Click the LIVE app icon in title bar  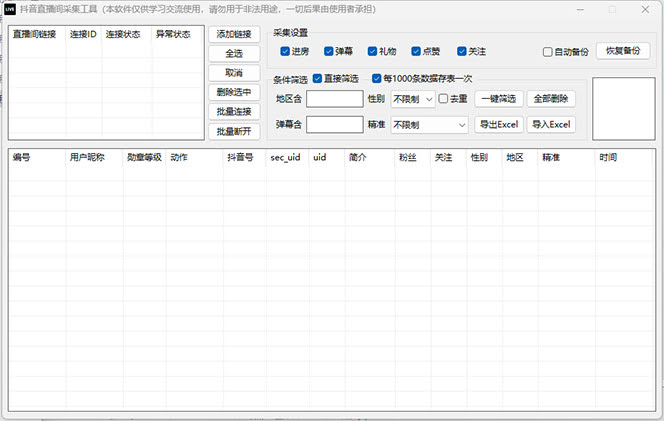click(10, 8)
